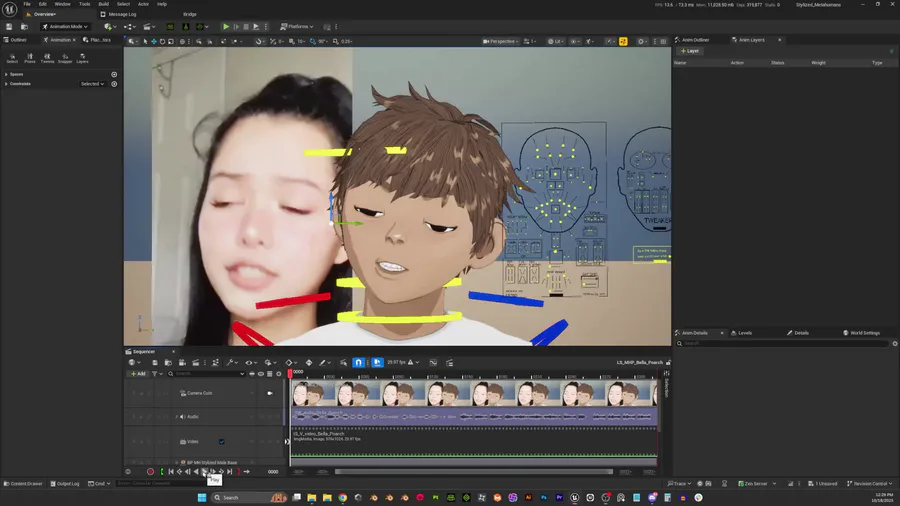
Task: Click the add Layer button
Action: click(x=690, y=50)
